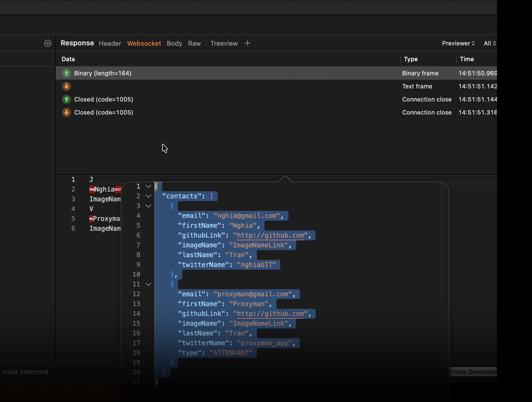The height and width of the screenshot is (402, 532).
Task: Open the githubLink http://github.com URL
Action: tap(271, 235)
